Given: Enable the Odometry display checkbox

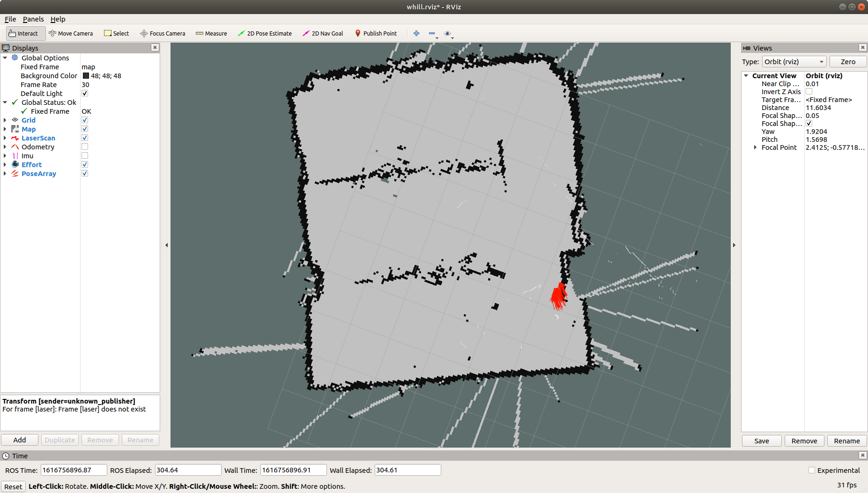Looking at the screenshot, I should click(x=85, y=147).
